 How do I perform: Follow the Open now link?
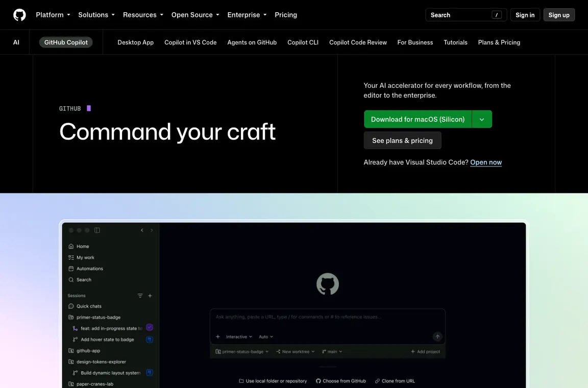[486, 162]
